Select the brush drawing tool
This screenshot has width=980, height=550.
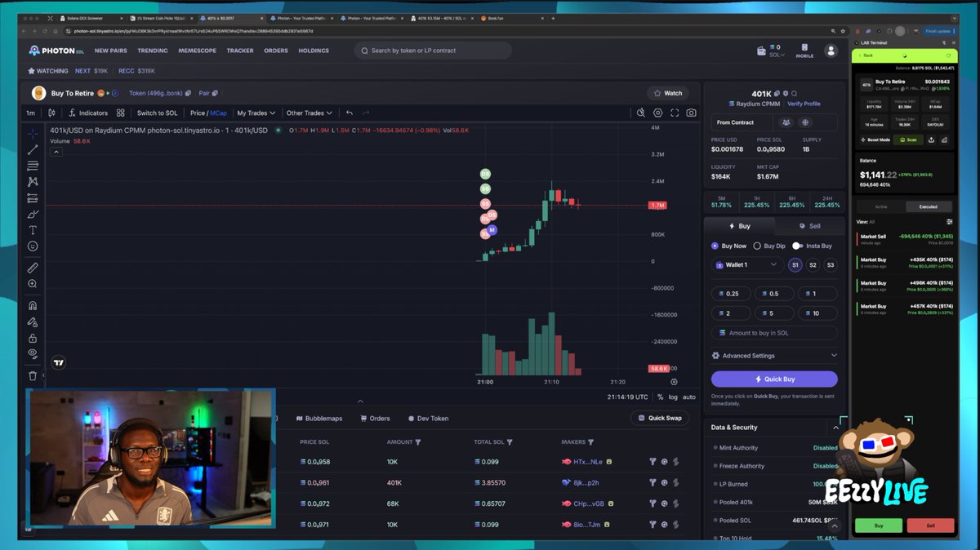point(33,214)
